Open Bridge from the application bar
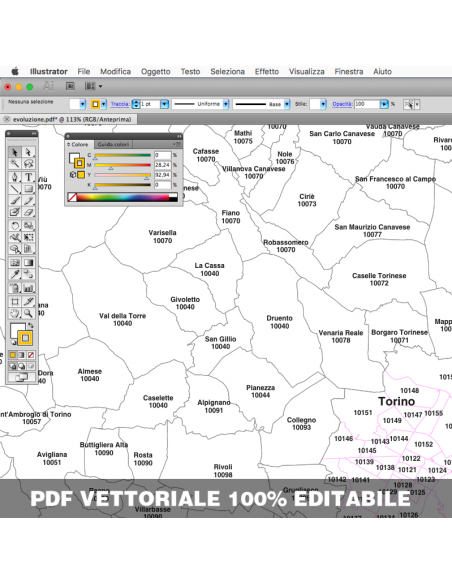 [x=70, y=86]
